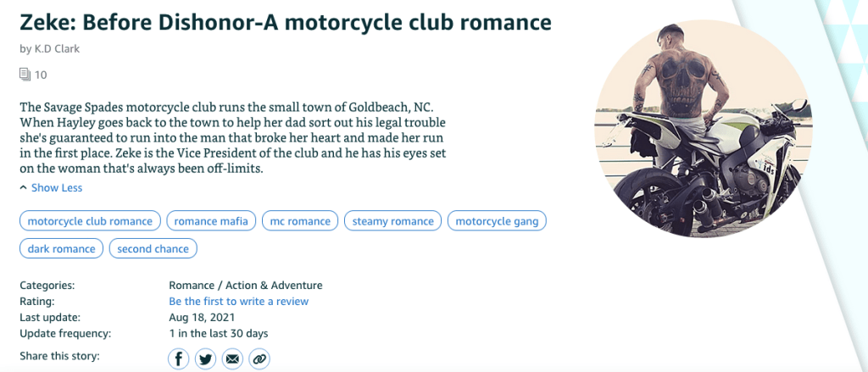Select the 'second chance' tag
Image resolution: width=868 pixels, height=372 pixels.
(153, 248)
